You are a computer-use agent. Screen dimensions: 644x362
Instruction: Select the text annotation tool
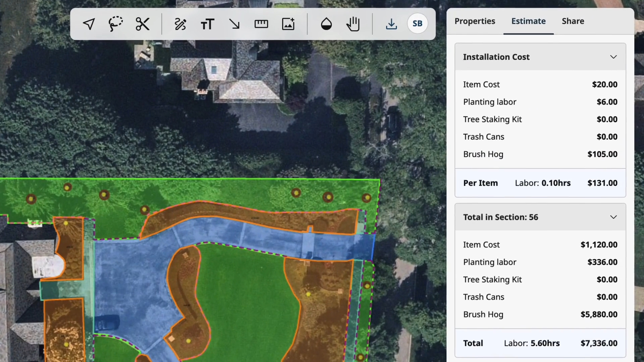pos(207,24)
